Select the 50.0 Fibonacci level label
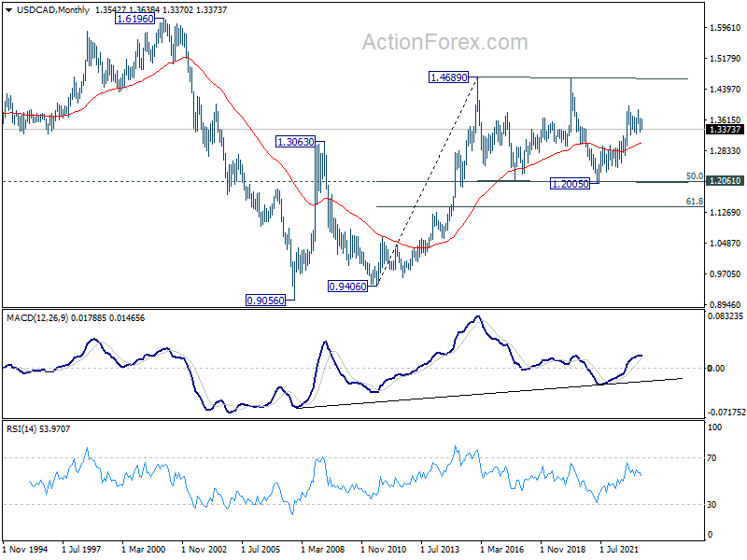 coord(694,176)
